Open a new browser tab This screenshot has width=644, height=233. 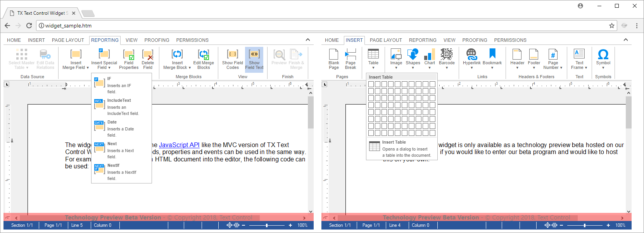(88, 14)
